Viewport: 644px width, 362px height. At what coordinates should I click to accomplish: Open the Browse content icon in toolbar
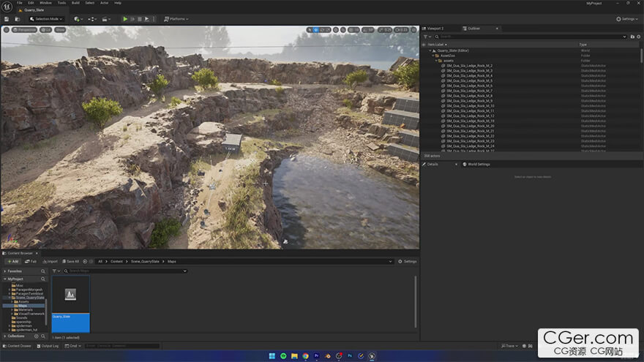click(18, 19)
